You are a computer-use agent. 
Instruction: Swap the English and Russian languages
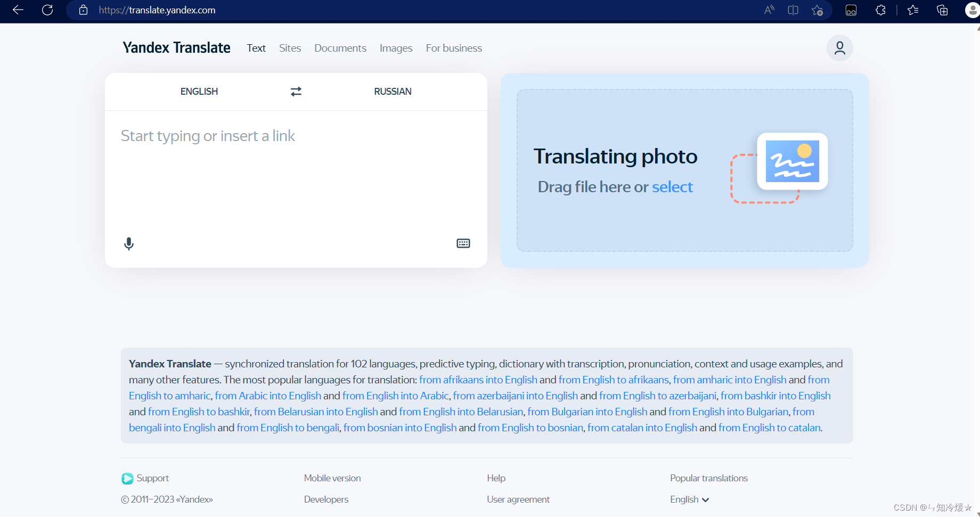[296, 92]
